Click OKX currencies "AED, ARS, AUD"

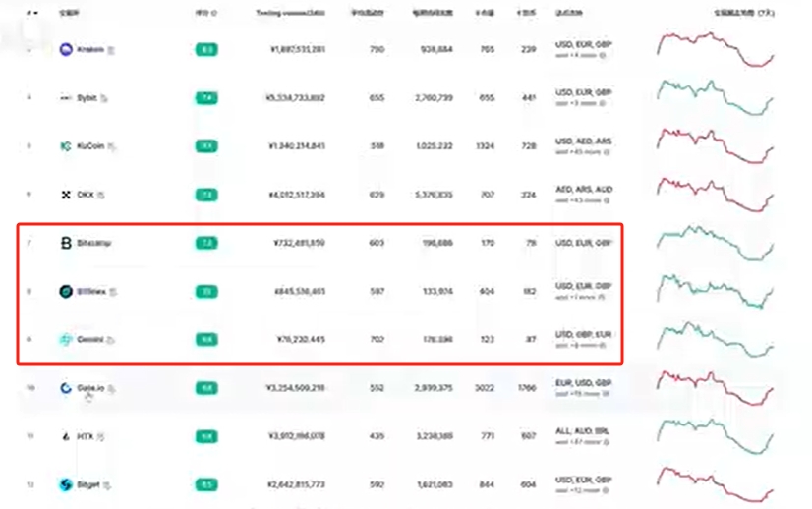click(584, 190)
